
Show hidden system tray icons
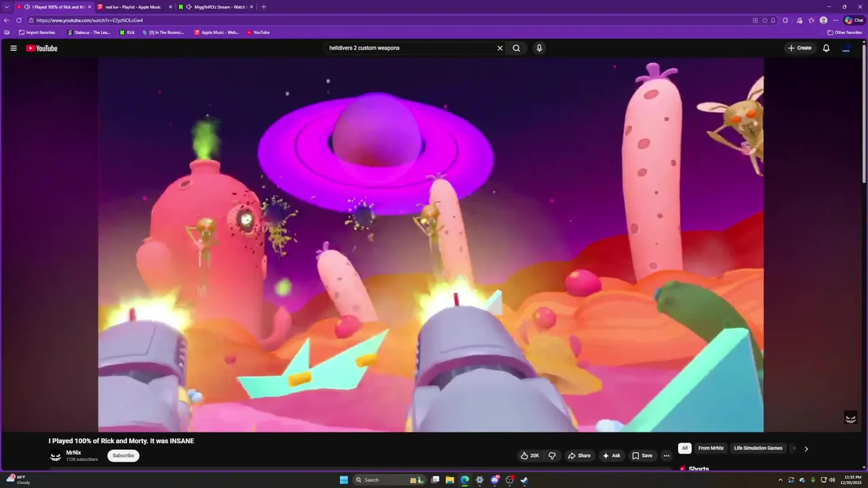point(780,480)
